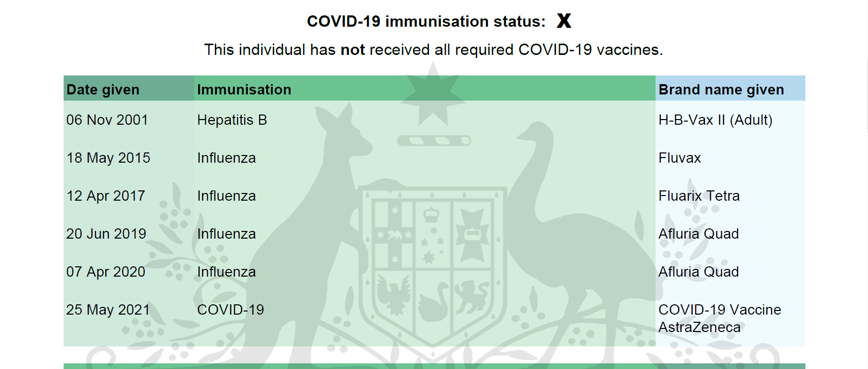Click the Hepatitis B immunisation entry
868x369 pixels.
point(232,120)
